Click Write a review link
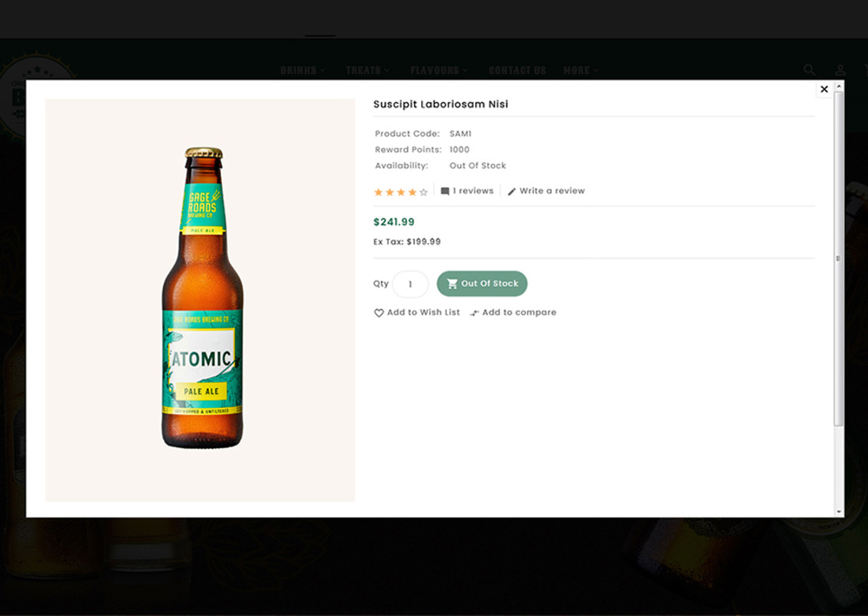 coord(546,191)
